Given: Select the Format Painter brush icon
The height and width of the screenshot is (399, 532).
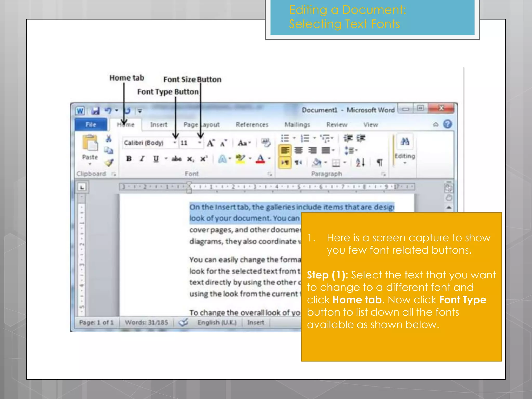Looking at the screenshot, I should [109, 163].
